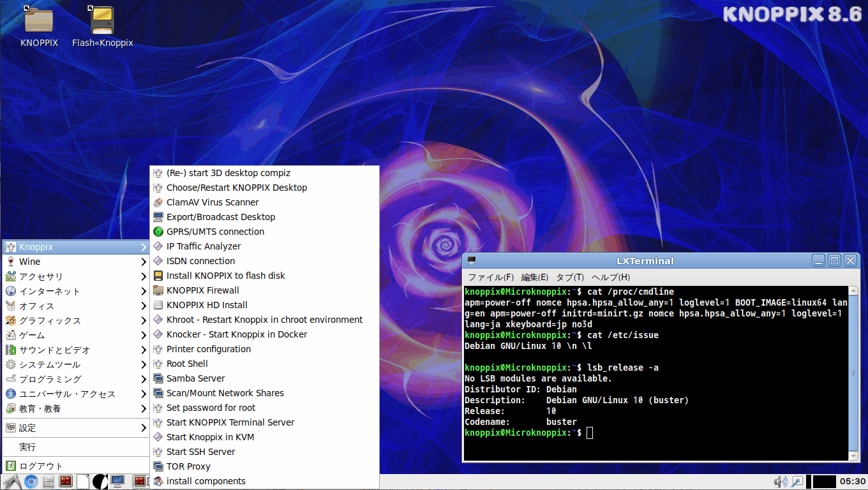
Task: Launch the PCManFM file manager from taskbar
Action: [x=49, y=481]
